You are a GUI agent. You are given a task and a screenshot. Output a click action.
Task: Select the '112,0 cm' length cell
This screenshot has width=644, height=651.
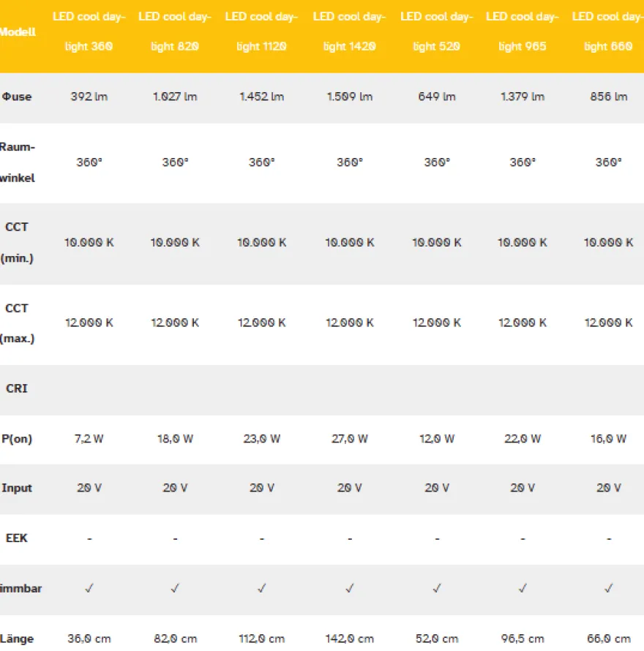point(261,639)
